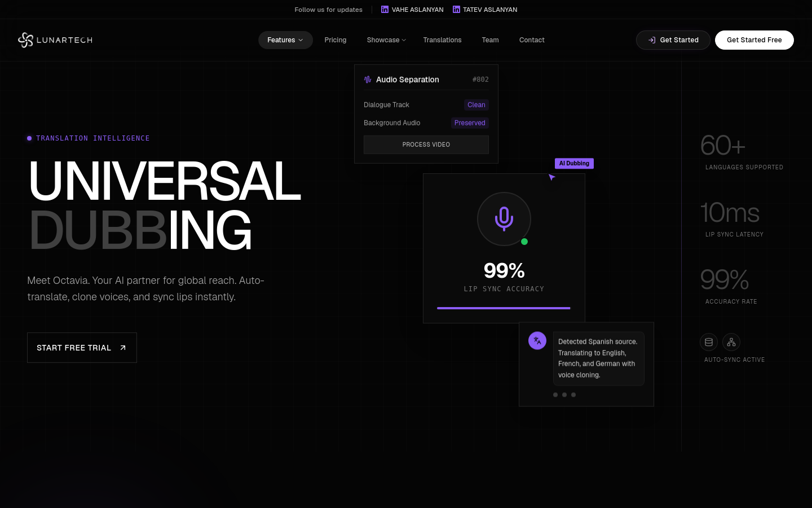Click the purple dot before Translation Intelligence
This screenshot has height=508, width=812.
(29, 138)
